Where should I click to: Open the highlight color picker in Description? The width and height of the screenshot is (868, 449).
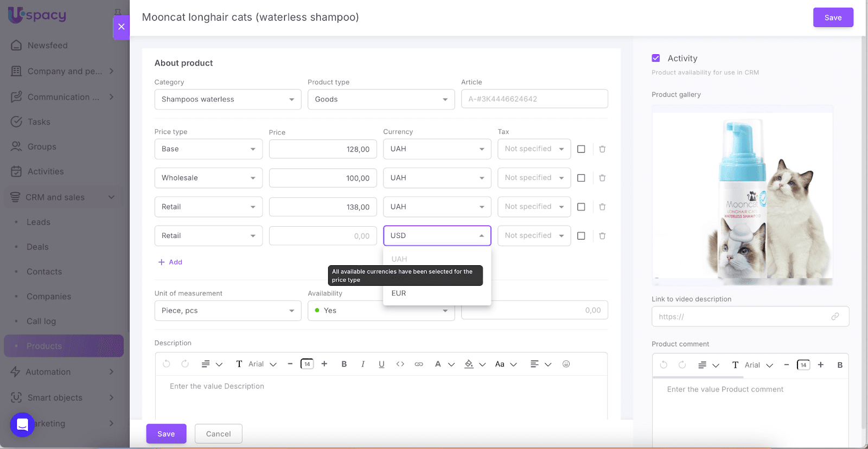point(469,364)
